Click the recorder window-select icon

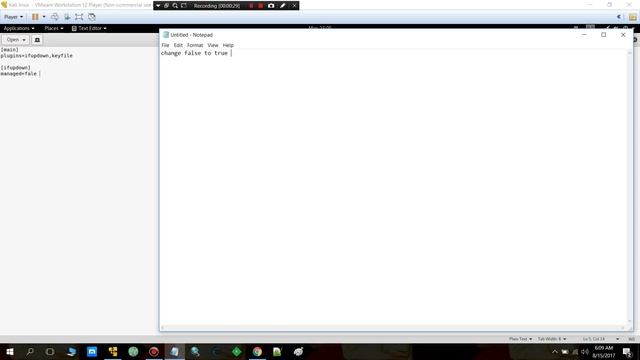pyautogui.click(x=167, y=6)
